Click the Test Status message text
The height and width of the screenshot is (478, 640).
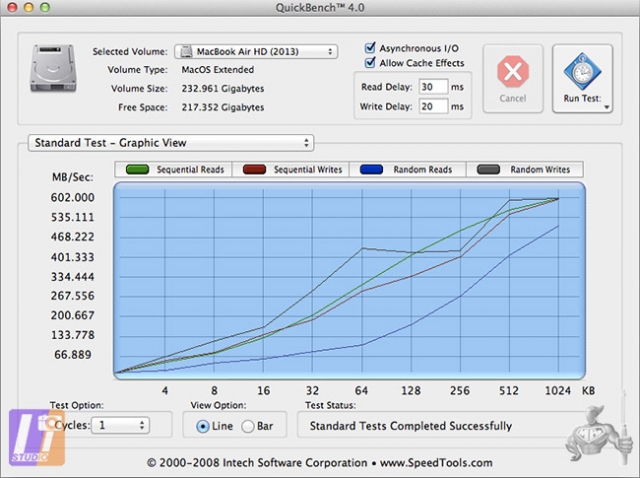point(411,426)
